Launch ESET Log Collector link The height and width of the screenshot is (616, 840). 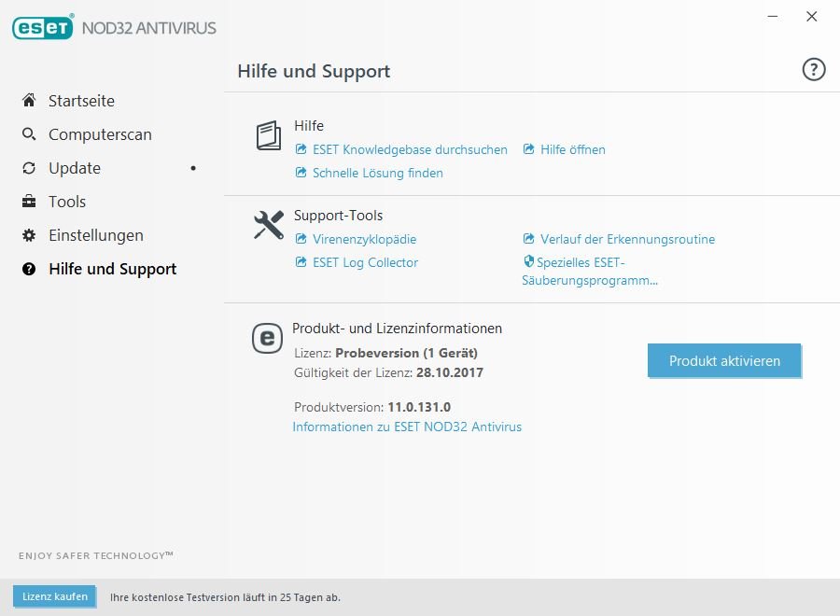click(x=365, y=262)
